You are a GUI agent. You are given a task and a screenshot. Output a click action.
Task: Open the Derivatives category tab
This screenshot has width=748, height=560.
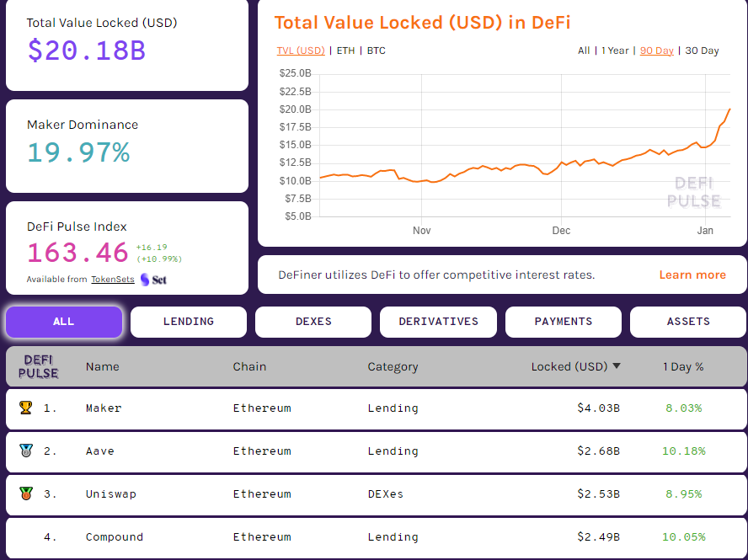pos(438,322)
